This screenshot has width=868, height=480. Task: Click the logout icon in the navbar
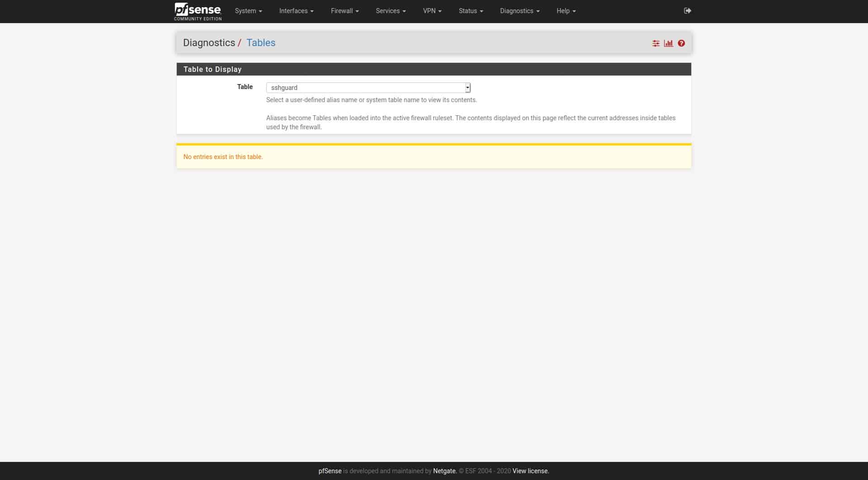(x=687, y=11)
